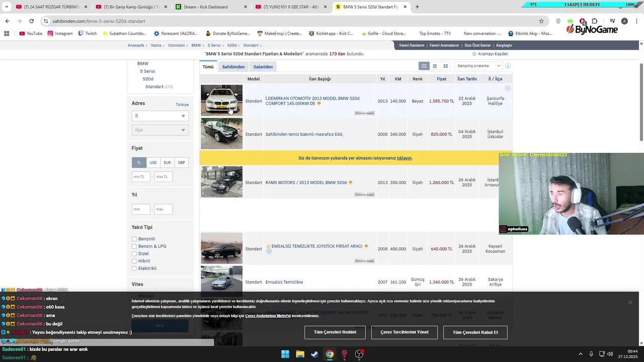The image size is (644, 362).
Task: Open the tab search dropdown in Chrome
Action: coord(7,7)
